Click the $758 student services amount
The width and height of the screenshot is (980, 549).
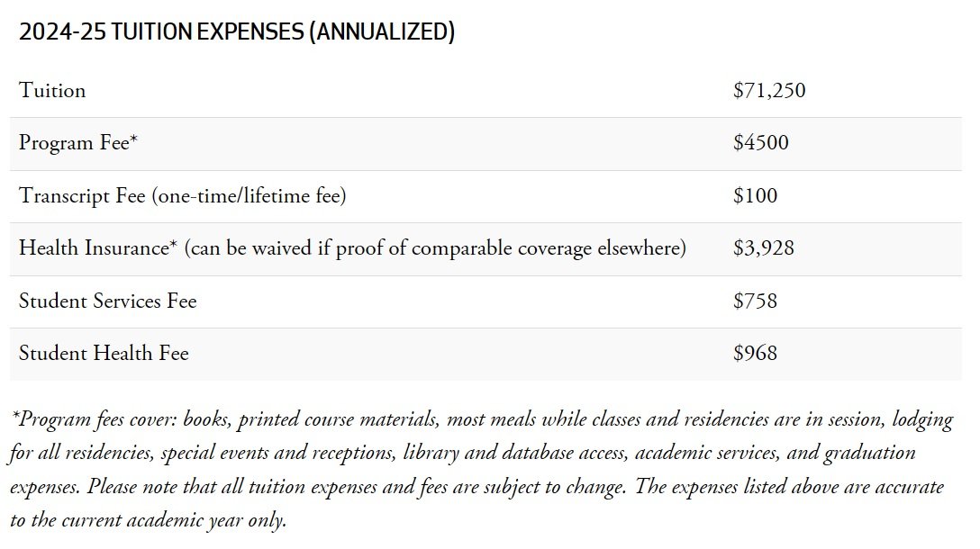[x=755, y=301]
